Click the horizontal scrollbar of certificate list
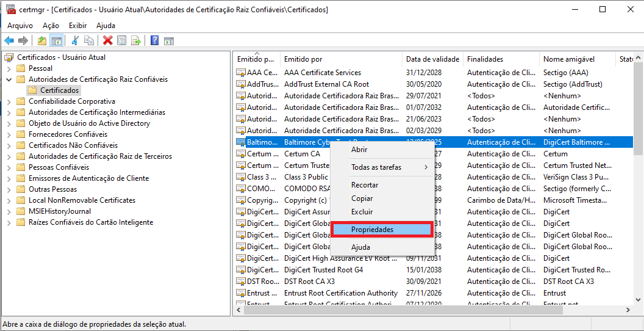Screen dimensions: 644x331 (402, 310)
